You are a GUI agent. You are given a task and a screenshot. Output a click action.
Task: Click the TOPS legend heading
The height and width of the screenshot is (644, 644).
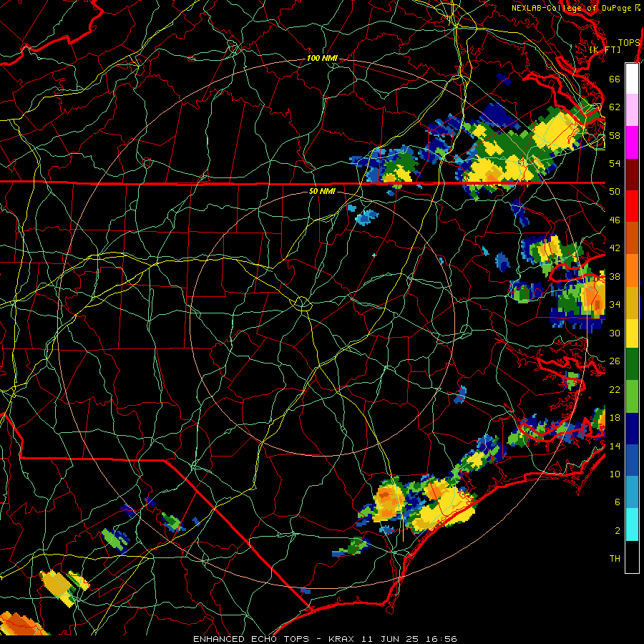(629, 43)
